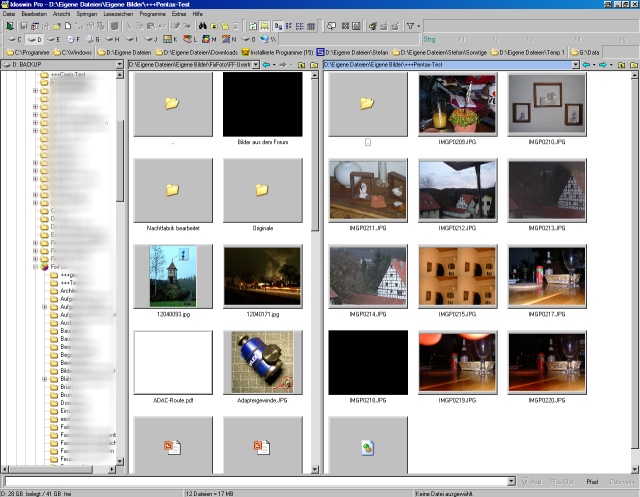
Task: Open drive N button
Action: click(x=229, y=40)
